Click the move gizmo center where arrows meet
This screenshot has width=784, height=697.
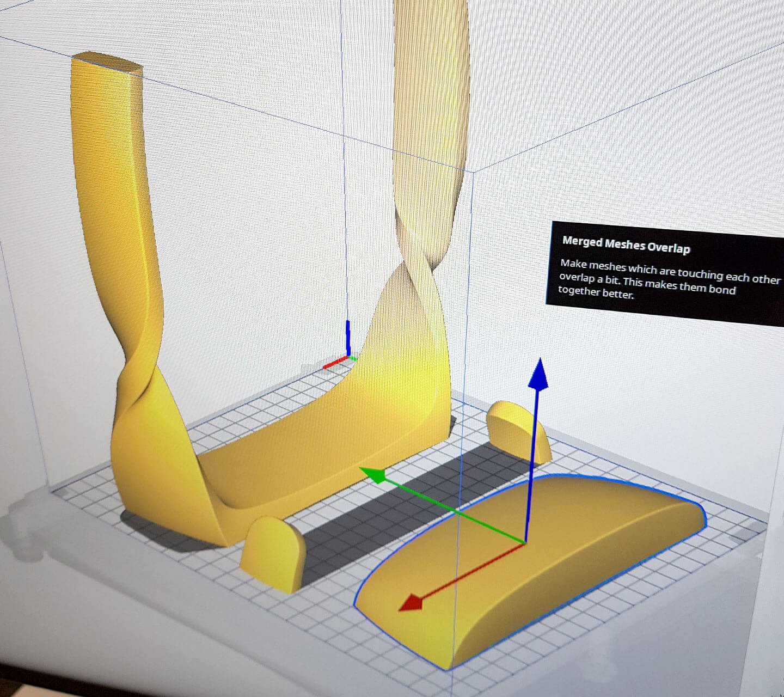coord(525,542)
